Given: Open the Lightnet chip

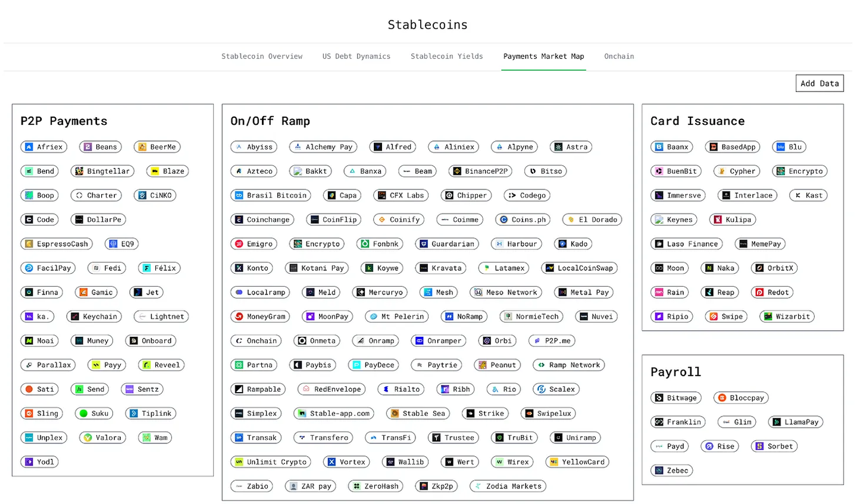Looking at the screenshot, I should [x=161, y=317].
